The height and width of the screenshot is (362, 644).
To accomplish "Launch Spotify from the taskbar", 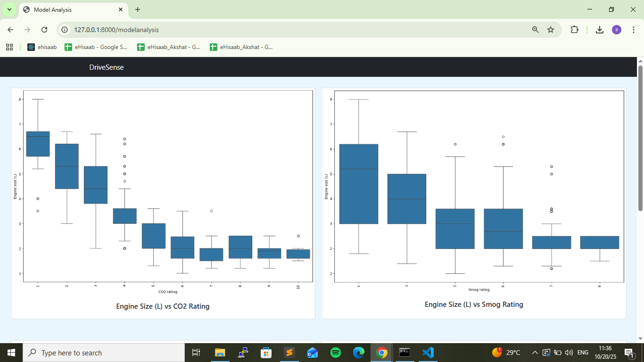I will click(336, 353).
